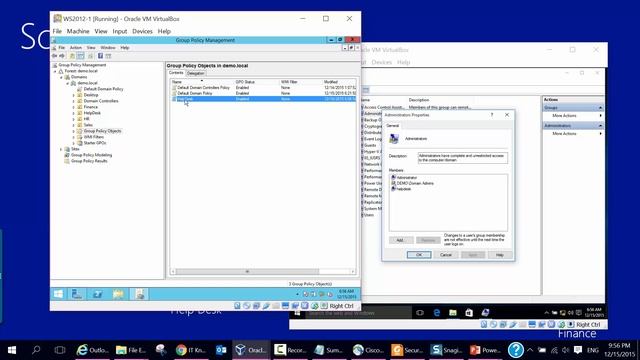Image resolution: width=640 pixels, height=360 pixels.
Task: Open Server Manager in guest taskbar
Action: pyautogui.click(x=77, y=294)
